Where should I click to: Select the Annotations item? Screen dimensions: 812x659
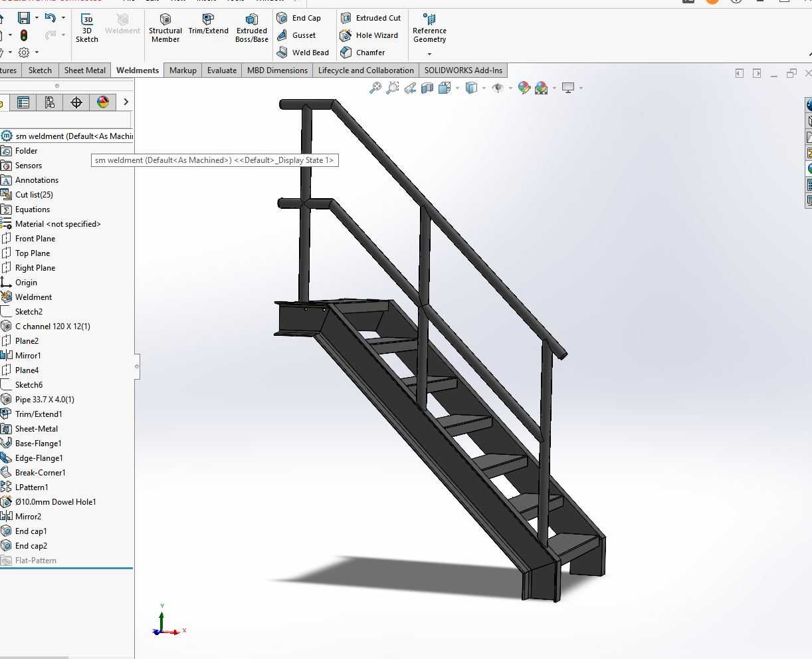[x=37, y=180]
